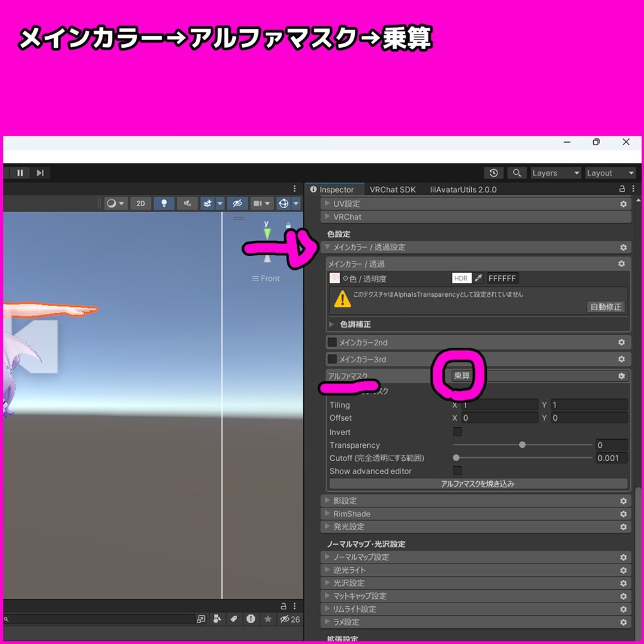Filter Project search by type icon

pos(217,619)
